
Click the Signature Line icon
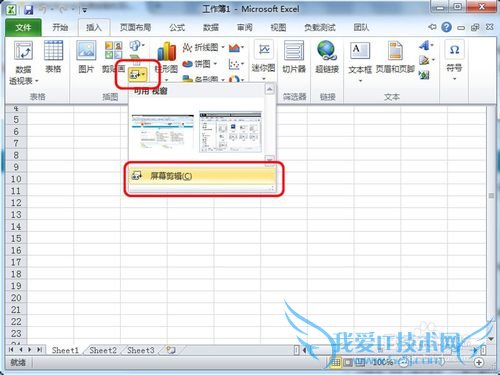point(424,60)
